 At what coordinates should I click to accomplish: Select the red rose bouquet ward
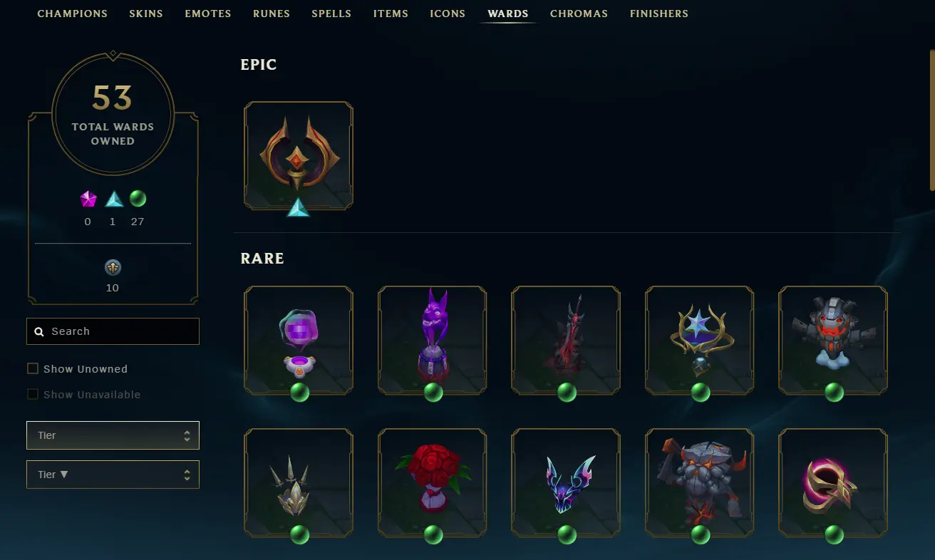pos(433,482)
